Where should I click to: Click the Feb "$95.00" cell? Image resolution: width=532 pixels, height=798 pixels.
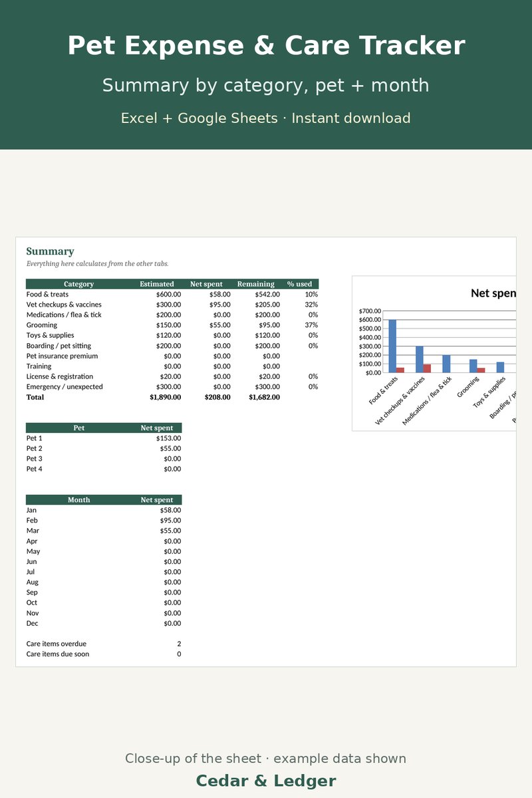[x=170, y=520]
